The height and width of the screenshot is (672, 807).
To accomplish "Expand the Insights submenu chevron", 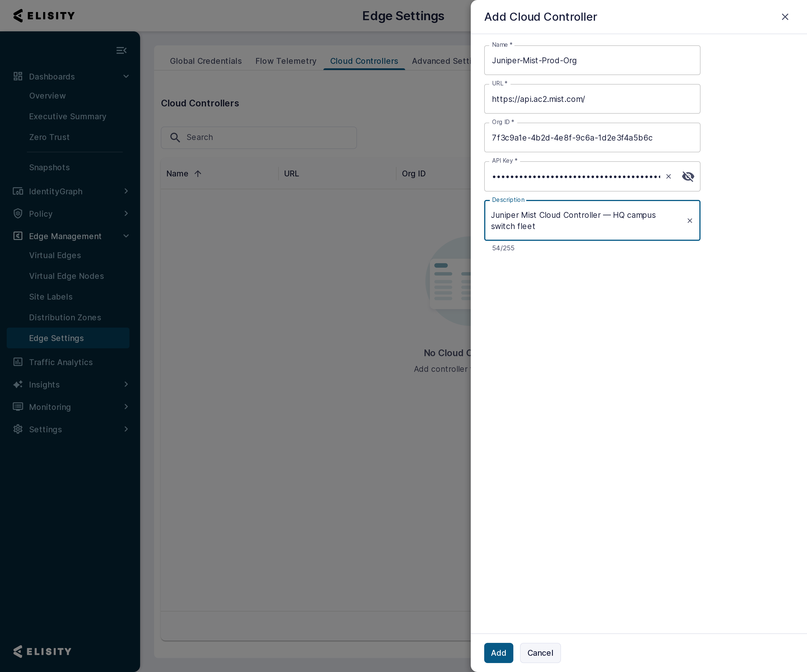I will pos(126,384).
